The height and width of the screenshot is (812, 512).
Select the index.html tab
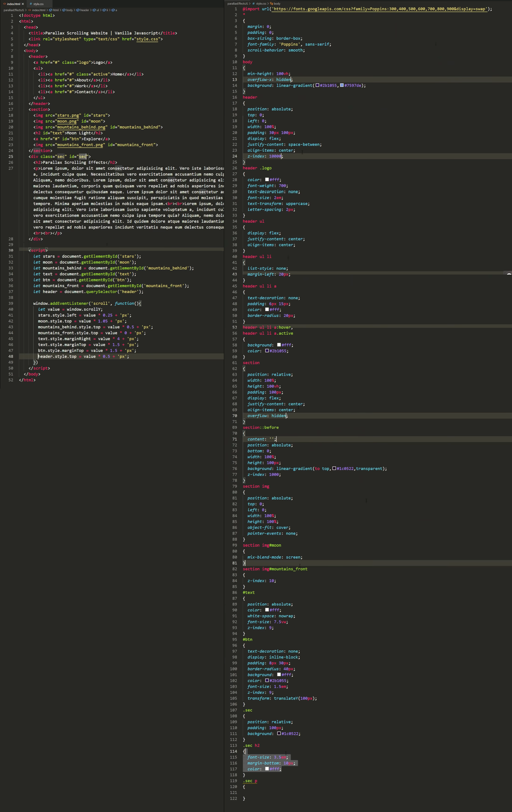(13, 4)
